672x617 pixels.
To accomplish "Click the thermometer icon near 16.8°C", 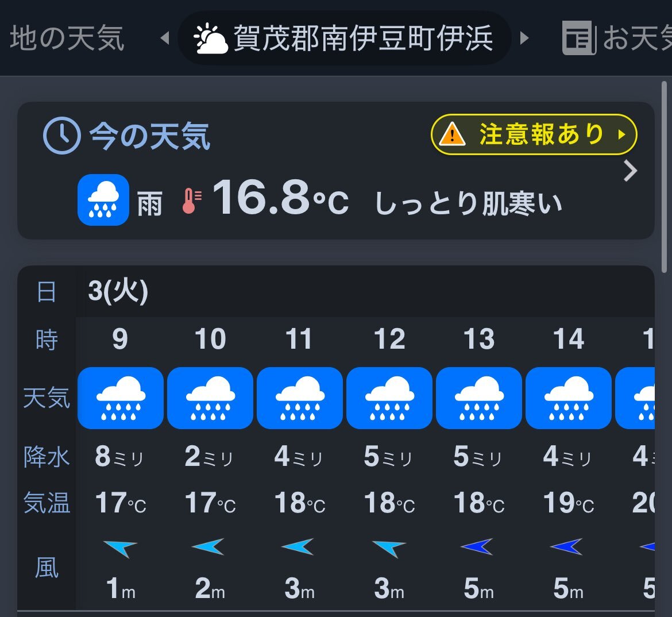I will coord(192,200).
